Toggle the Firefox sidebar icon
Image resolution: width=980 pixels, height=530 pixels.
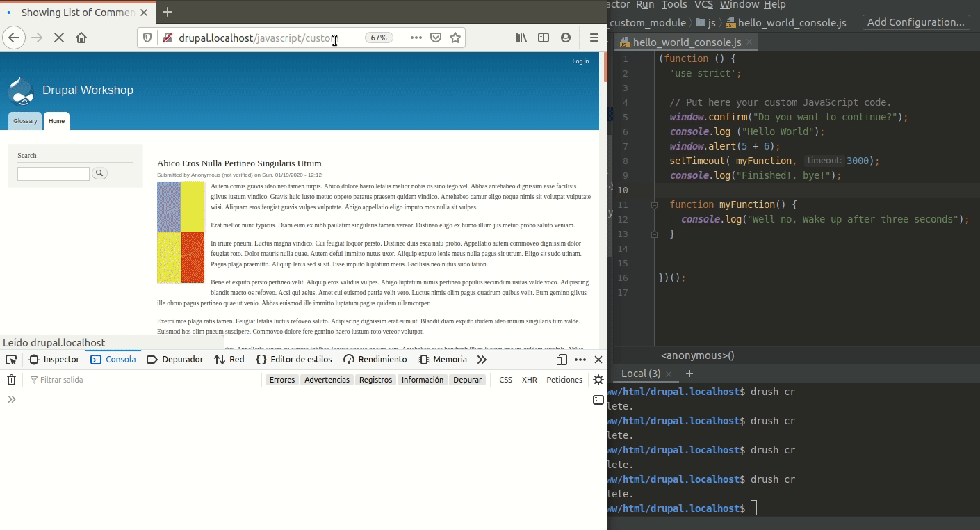544,38
